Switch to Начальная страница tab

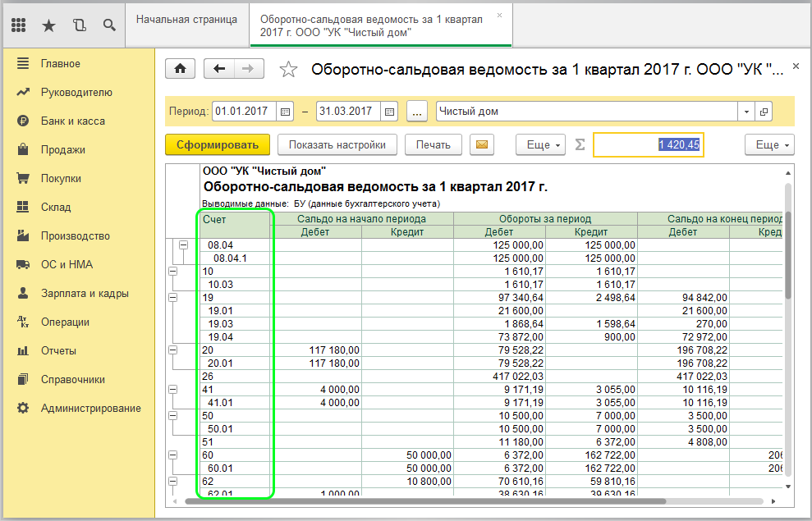186,18
